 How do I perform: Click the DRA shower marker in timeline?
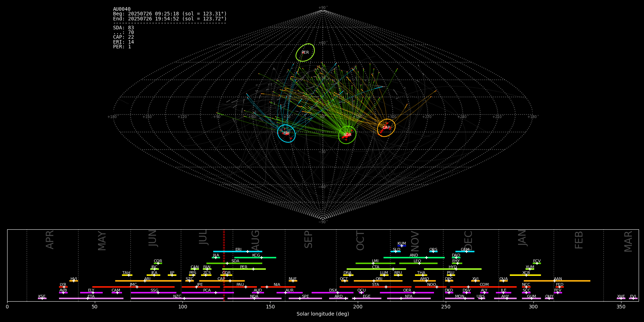pos(350,275)
